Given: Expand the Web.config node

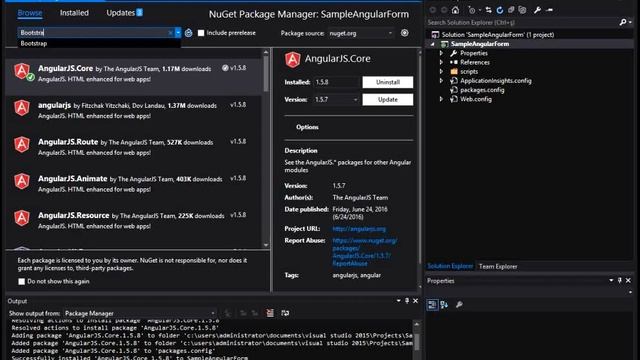Looking at the screenshot, I should [x=441, y=99].
